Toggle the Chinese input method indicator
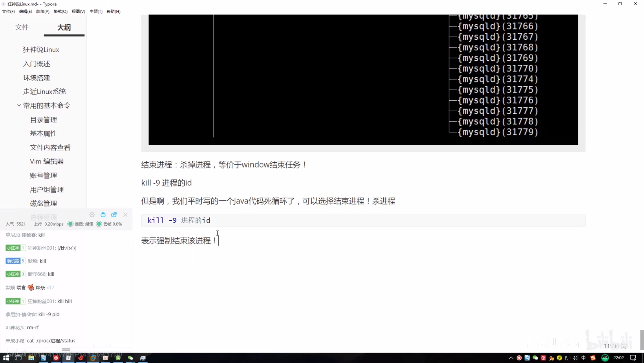This screenshot has height=363, width=644. (x=583, y=358)
